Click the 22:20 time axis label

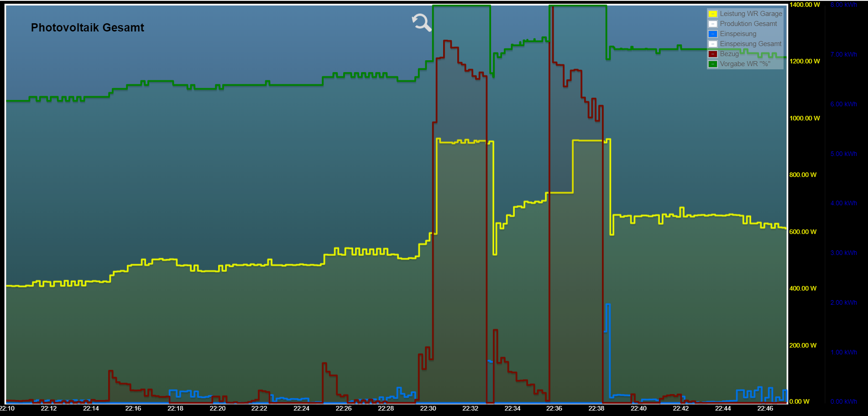[x=218, y=408]
